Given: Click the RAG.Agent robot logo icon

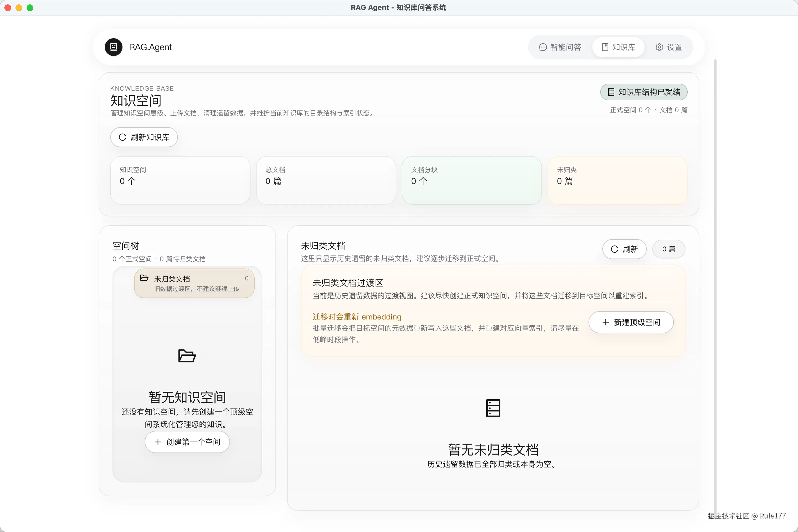Looking at the screenshot, I should coord(113,47).
